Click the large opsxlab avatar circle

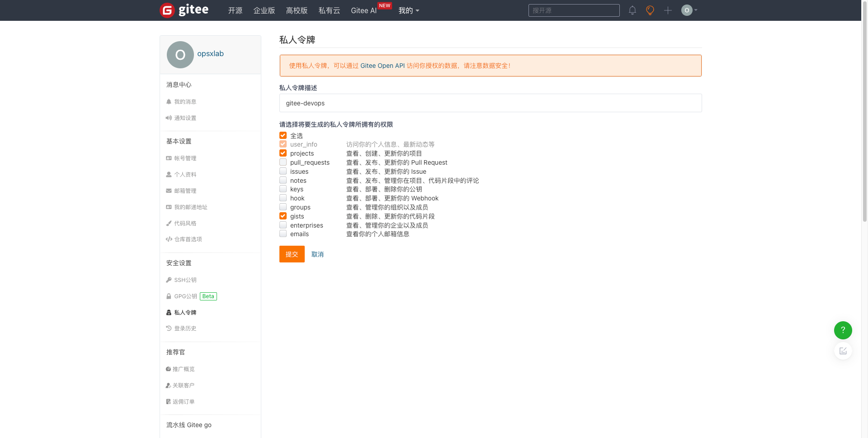tap(180, 55)
